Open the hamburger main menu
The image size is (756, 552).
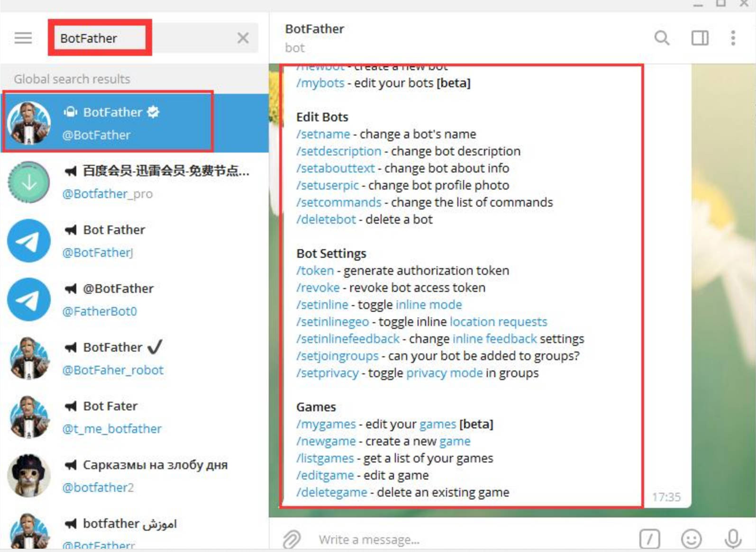click(x=23, y=38)
